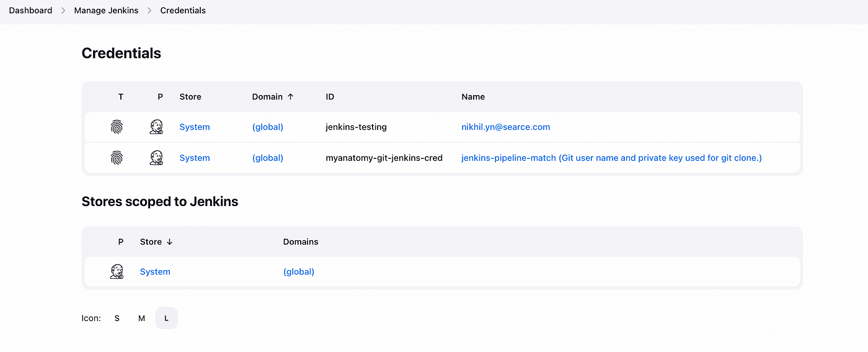
Task: Open System link in Stores scoped table
Action: tap(155, 271)
